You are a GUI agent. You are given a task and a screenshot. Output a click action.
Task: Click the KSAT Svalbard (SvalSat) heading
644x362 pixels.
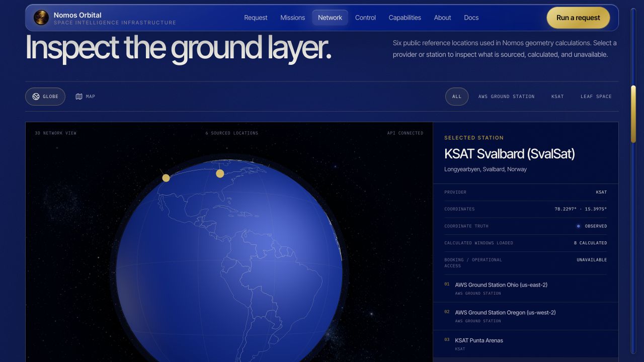509,154
